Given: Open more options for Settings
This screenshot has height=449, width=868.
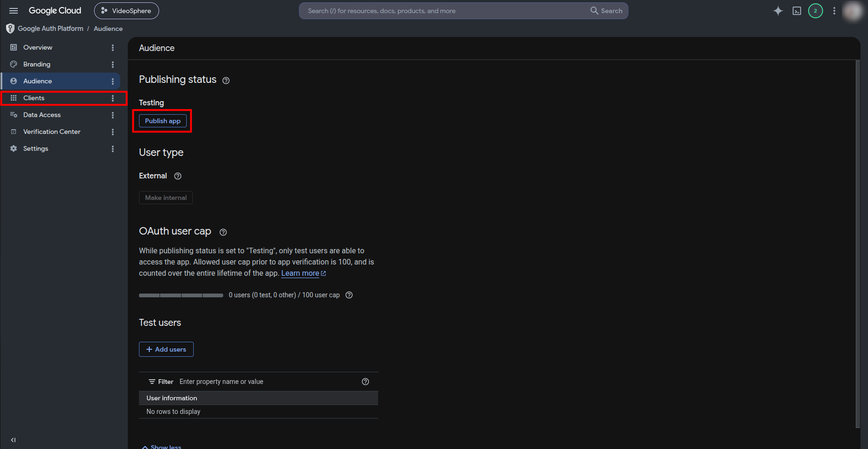Looking at the screenshot, I should (113, 149).
